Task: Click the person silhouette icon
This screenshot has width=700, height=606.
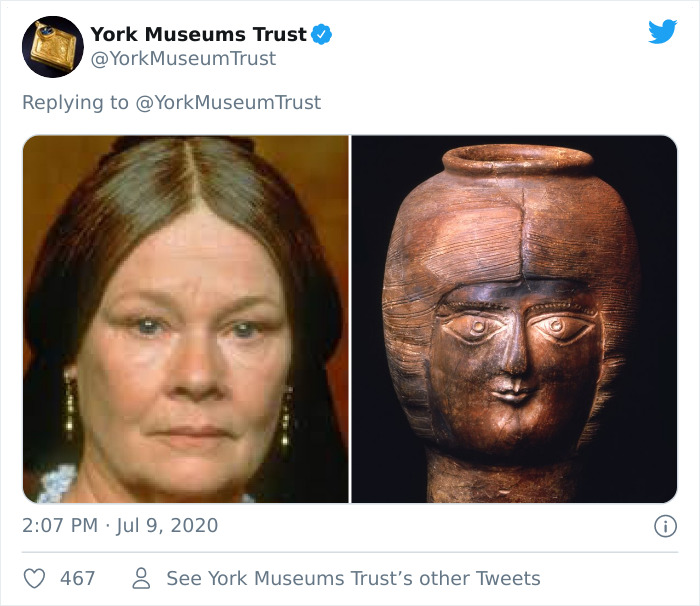Action: (141, 578)
